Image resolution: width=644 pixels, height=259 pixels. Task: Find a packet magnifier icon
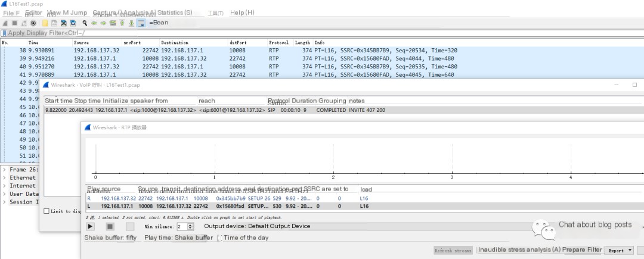pyautogui.click(x=85, y=23)
